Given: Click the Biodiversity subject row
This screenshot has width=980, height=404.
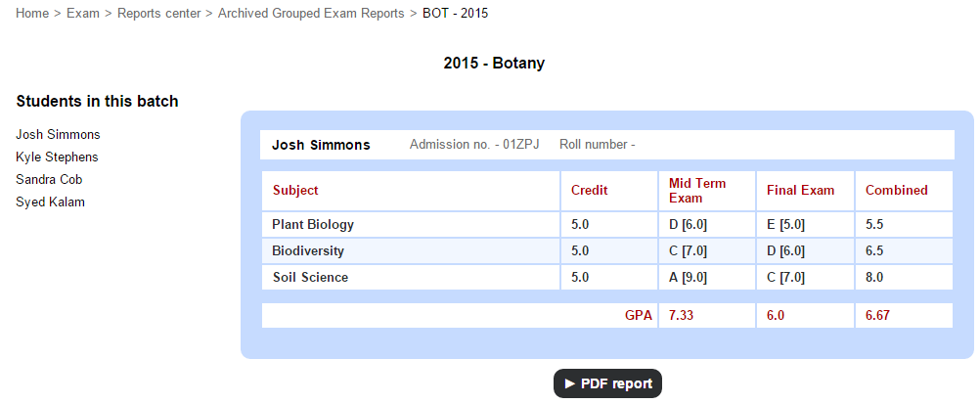Looking at the screenshot, I should click(x=606, y=250).
